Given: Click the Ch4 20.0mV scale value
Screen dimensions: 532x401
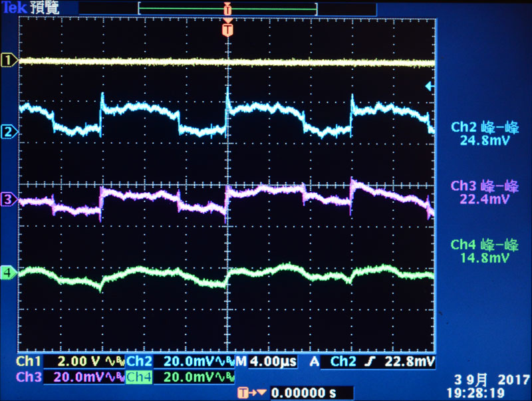Looking at the screenshot, I should pyautogui.click(x=189, y=377).
